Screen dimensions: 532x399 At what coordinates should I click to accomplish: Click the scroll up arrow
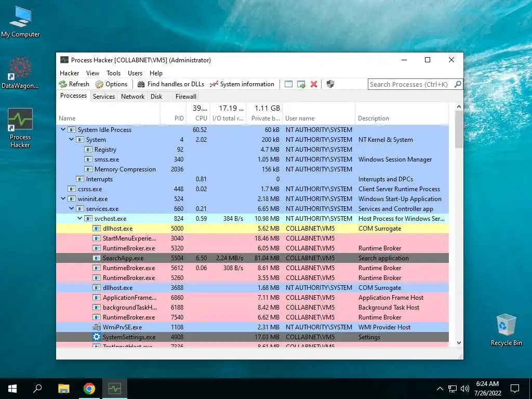coord(459,107)
